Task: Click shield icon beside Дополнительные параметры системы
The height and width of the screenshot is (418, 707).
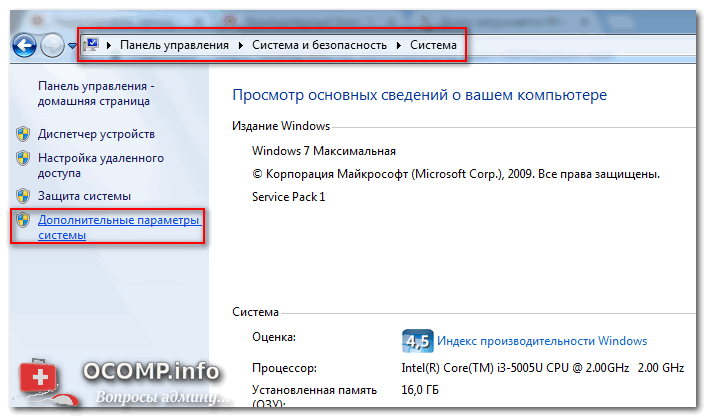Action: [23, 220]
